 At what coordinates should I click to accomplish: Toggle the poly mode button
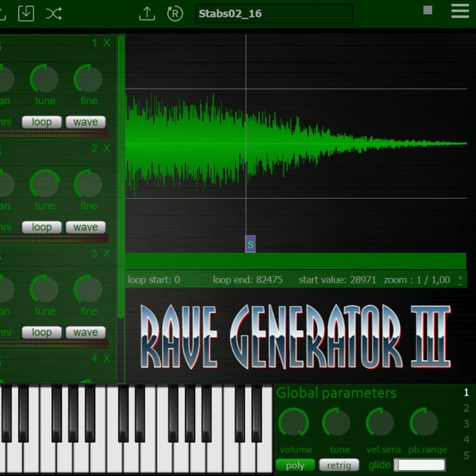[x=295, y=465]
